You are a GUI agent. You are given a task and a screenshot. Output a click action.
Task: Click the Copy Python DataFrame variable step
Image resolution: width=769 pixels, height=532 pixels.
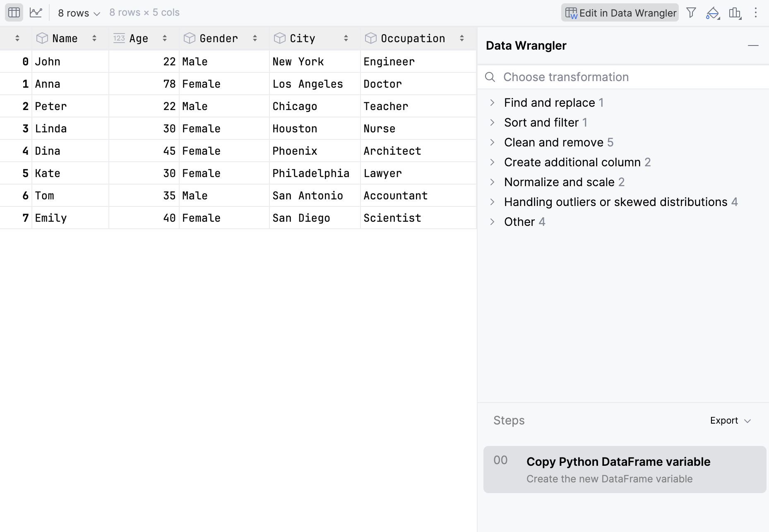coord(618,462)
